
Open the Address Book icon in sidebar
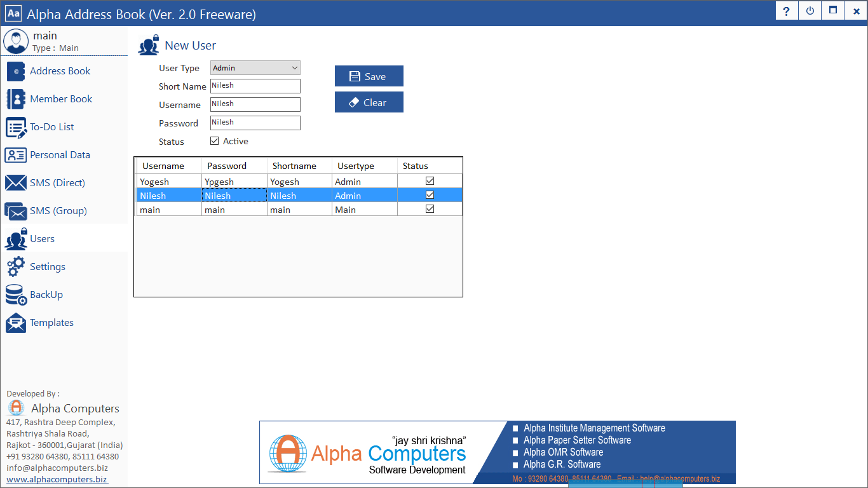pyautogui.click(x=16, y=71)
